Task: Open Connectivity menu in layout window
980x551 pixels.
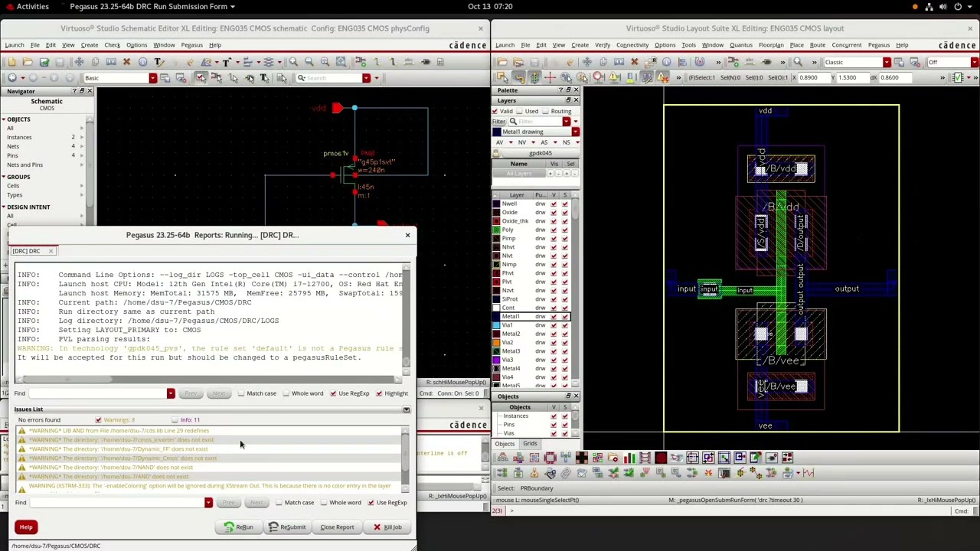Action: (x=632, y=45)
